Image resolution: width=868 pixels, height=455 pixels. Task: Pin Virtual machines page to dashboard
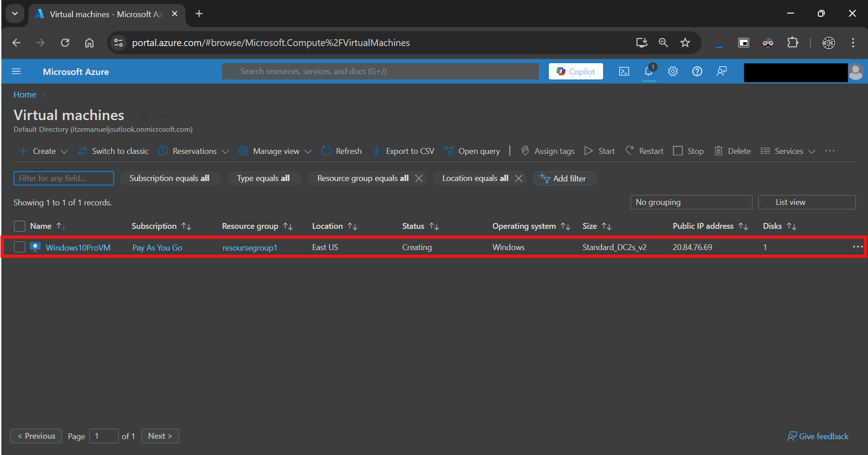pyautogui.click(x=144, y=115)
